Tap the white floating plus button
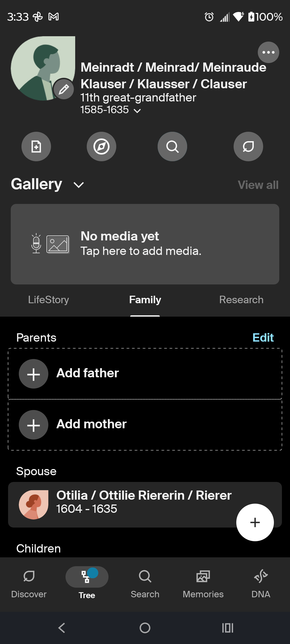The width and height of the screenshot is (290, 644). (x=255, y=522)
